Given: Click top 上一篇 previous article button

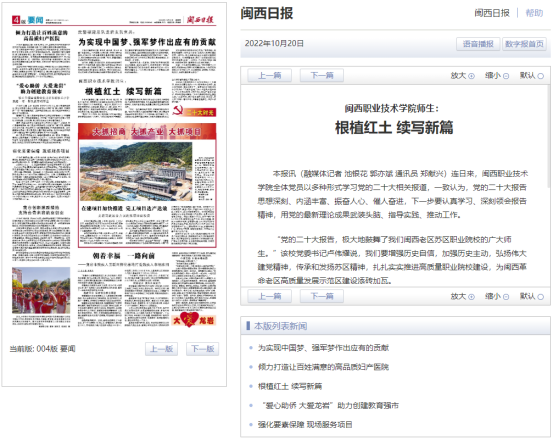Looking at the screenshot, I should (269, 75).
